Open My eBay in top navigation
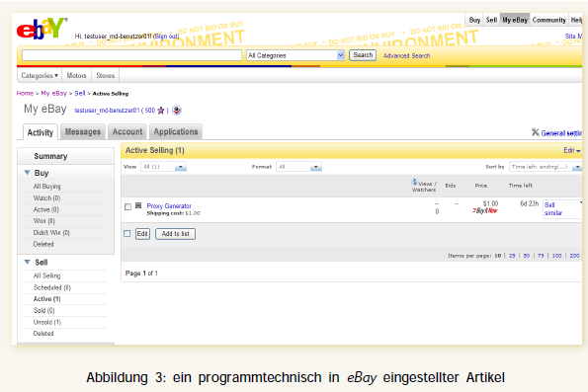 515,20
